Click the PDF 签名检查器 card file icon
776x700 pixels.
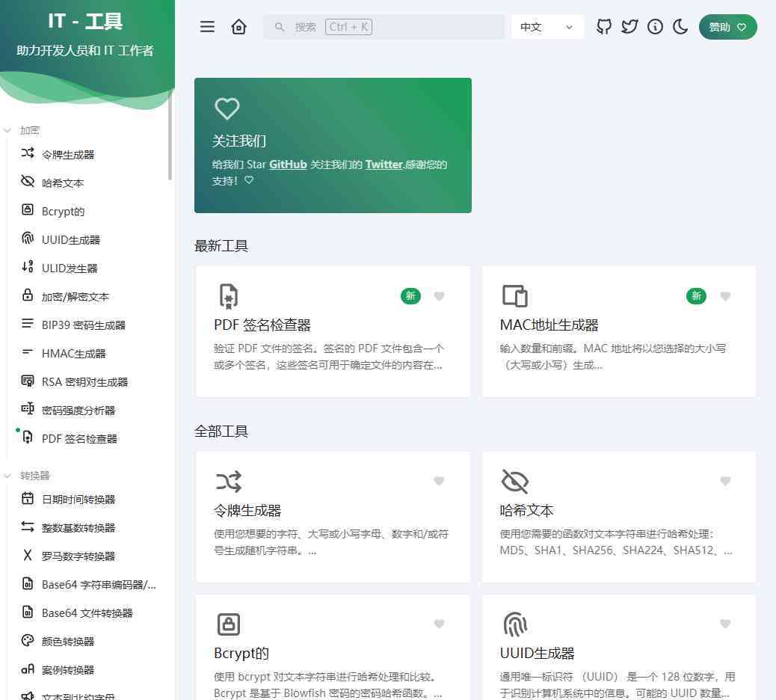click(229, 296)
